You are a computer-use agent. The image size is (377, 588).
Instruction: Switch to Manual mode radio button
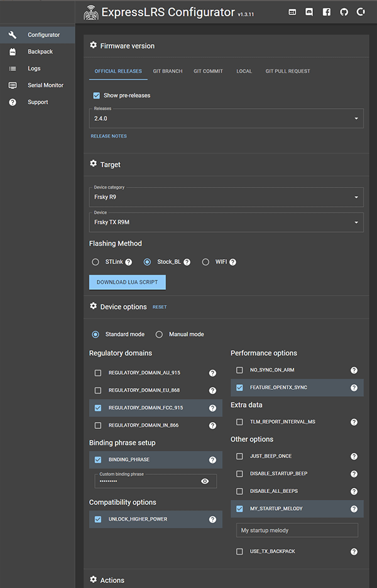click(x=159, y=335)
